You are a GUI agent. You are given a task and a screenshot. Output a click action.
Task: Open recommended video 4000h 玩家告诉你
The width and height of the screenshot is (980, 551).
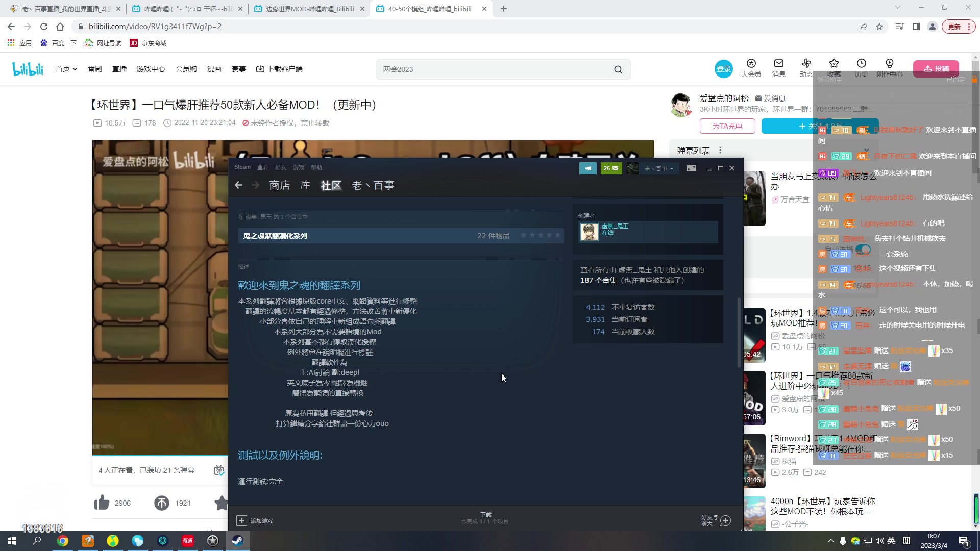[x=822, y=507]
